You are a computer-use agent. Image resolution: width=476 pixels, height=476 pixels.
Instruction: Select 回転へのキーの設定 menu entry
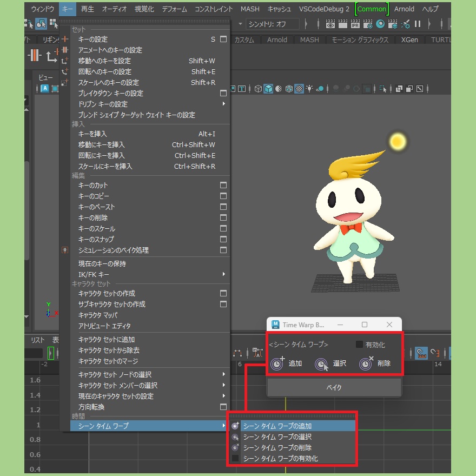point(150,71)
